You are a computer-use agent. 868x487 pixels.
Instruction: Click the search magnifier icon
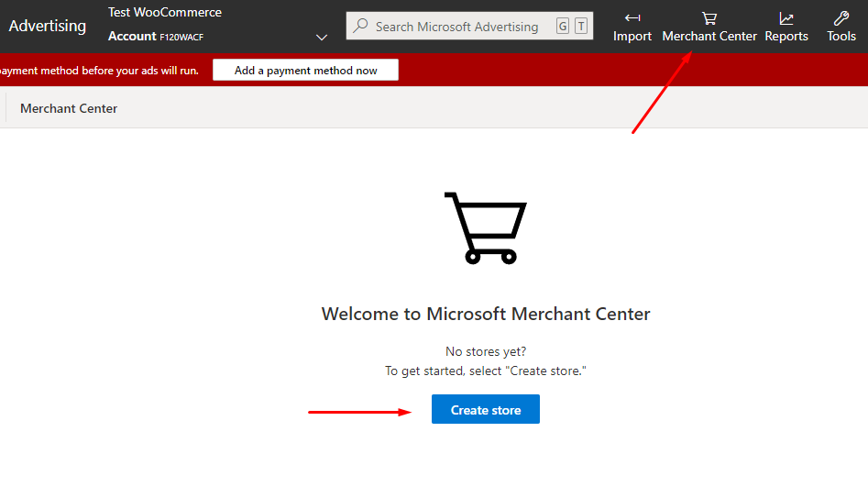pos(360,26)
